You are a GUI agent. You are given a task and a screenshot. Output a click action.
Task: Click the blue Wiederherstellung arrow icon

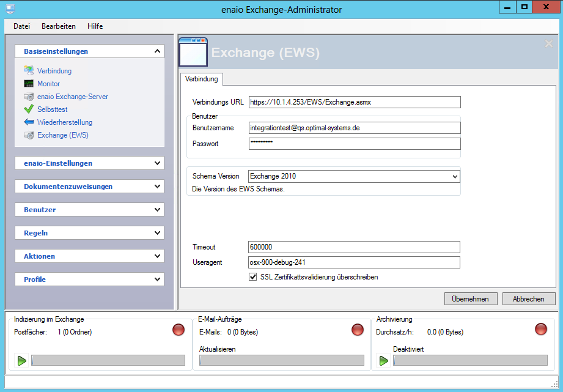click(x=29, y=122)
